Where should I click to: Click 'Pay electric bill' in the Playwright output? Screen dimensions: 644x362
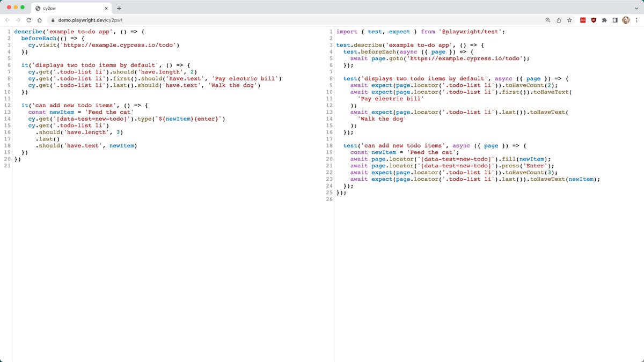pyautogui.click(x=390, y=99)
